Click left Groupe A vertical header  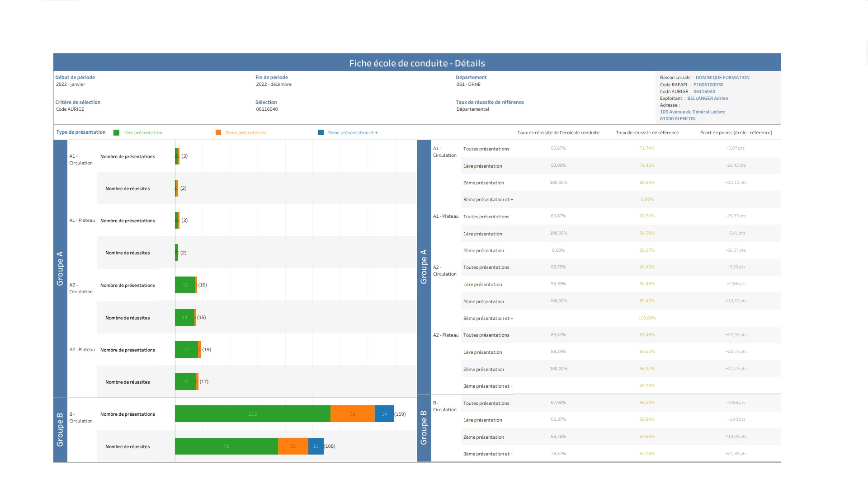tap(60, 268)
